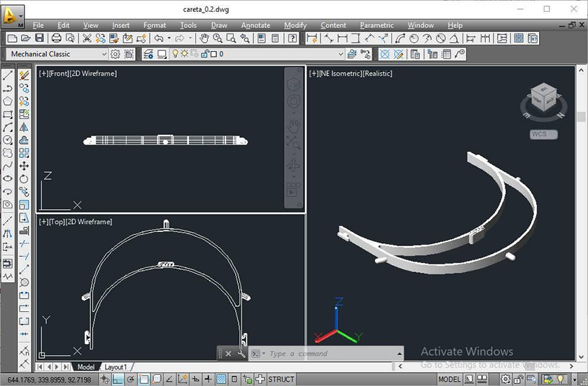Select the Pan hand tool

coord(204,38)
